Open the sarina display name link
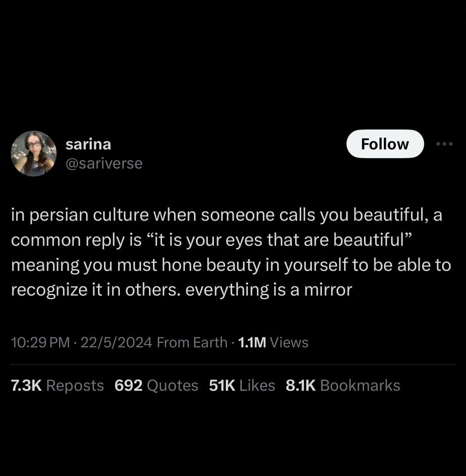 coord(88,144)
